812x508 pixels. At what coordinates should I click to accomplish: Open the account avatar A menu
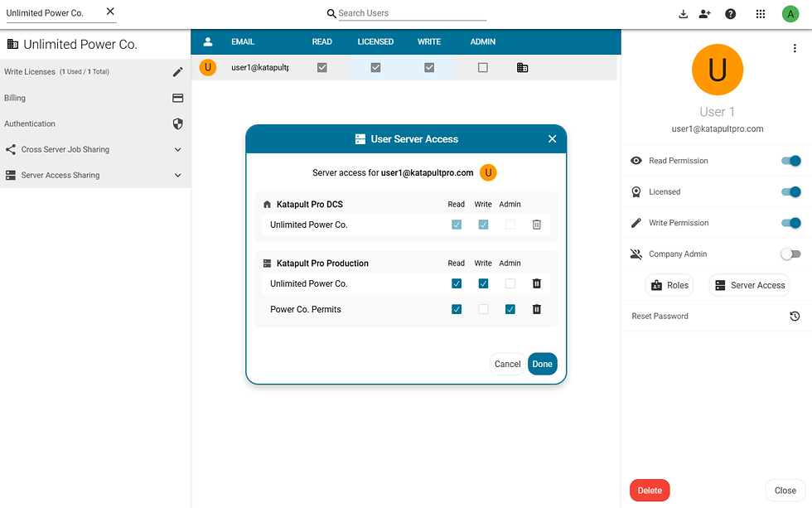[790, 14]
